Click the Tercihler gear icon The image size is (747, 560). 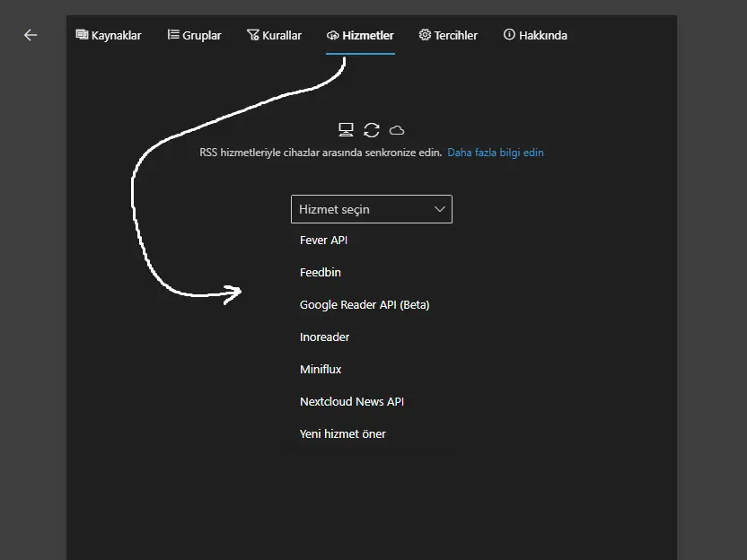tap(425, 35)
